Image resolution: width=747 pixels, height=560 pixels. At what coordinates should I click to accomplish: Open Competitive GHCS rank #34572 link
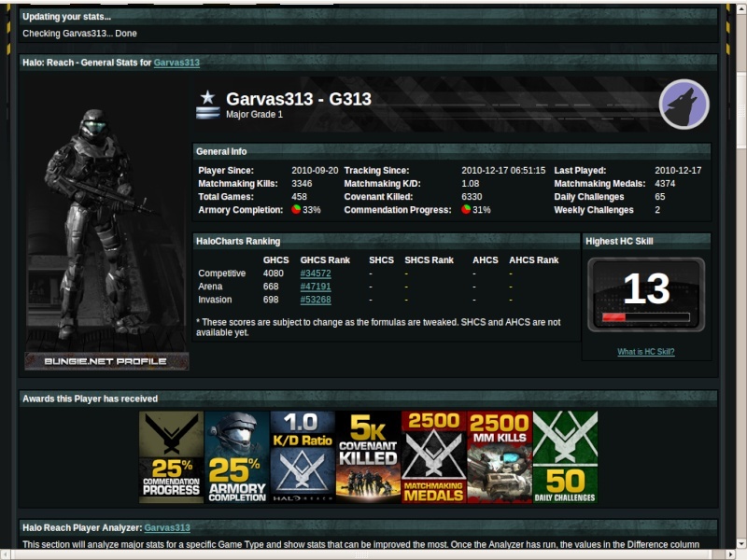pos(316,273)
